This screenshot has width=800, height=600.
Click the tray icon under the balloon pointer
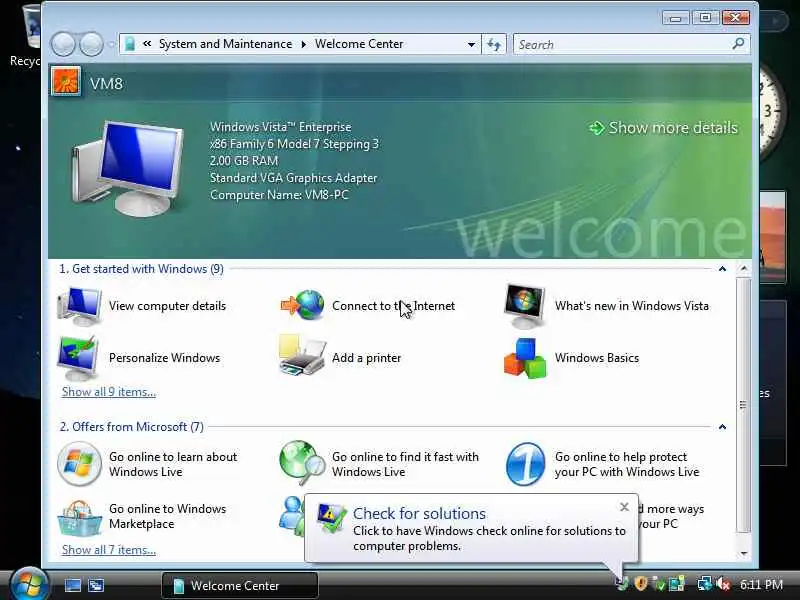pos(622,584)
